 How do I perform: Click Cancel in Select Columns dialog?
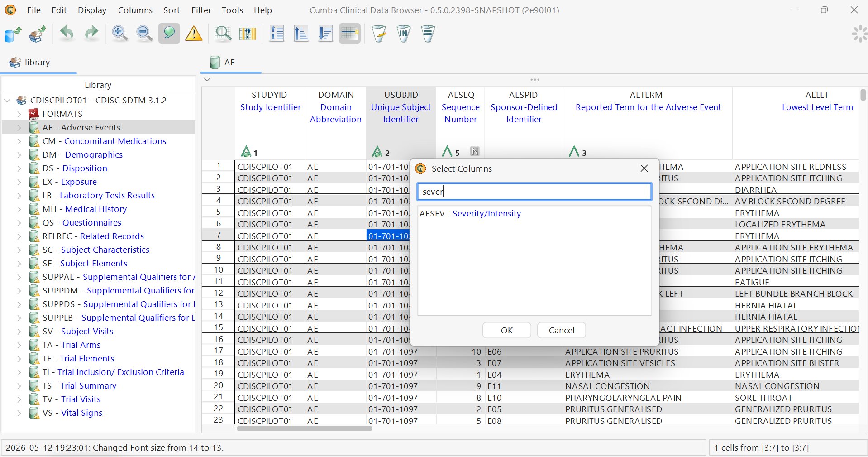(x=562, y=330)
